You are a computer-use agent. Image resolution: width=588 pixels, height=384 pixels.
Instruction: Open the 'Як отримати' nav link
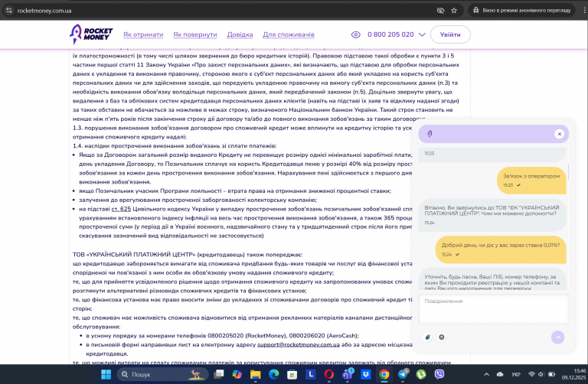tap(143, 34)
